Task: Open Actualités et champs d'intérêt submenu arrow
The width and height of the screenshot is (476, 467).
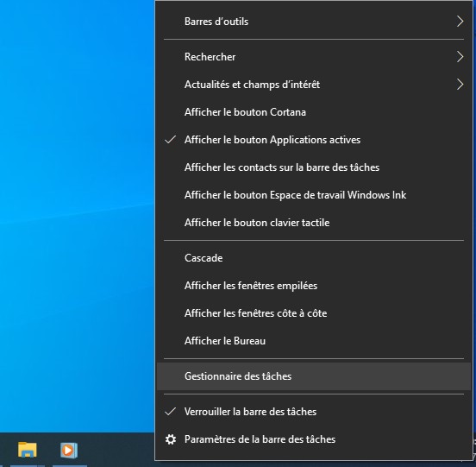Action: tap(460, 85)
